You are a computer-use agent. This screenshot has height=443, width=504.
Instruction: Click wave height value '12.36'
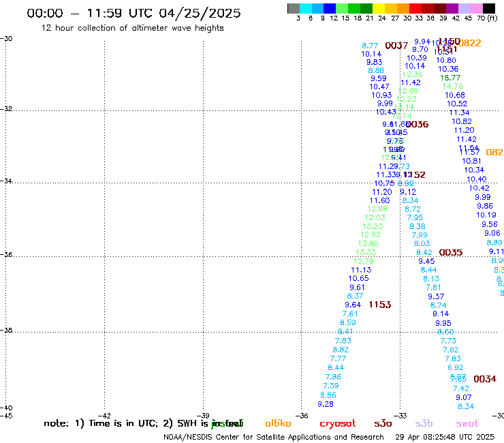[412, 75]
